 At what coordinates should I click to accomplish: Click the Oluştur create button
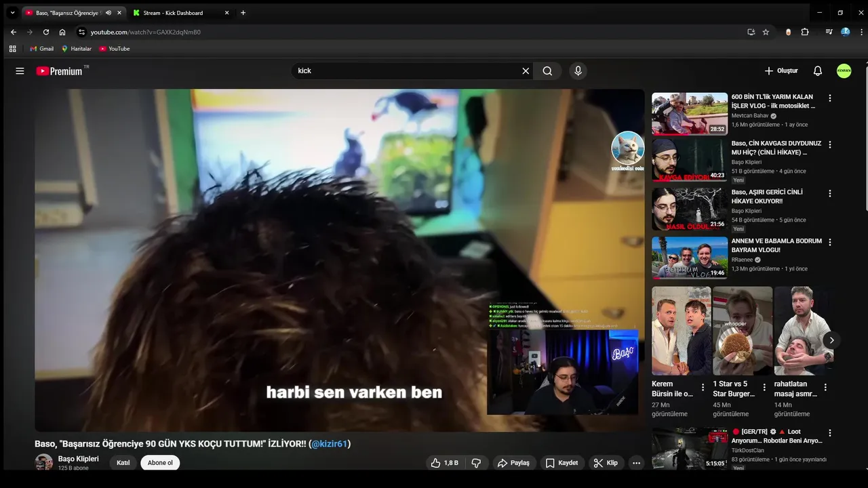781,71
